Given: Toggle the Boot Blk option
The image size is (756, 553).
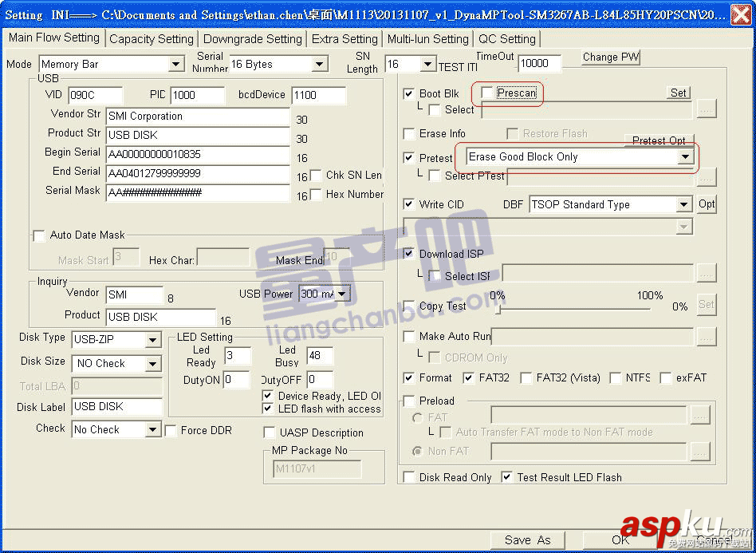Looking at the screenshot, I should point(409,93).
